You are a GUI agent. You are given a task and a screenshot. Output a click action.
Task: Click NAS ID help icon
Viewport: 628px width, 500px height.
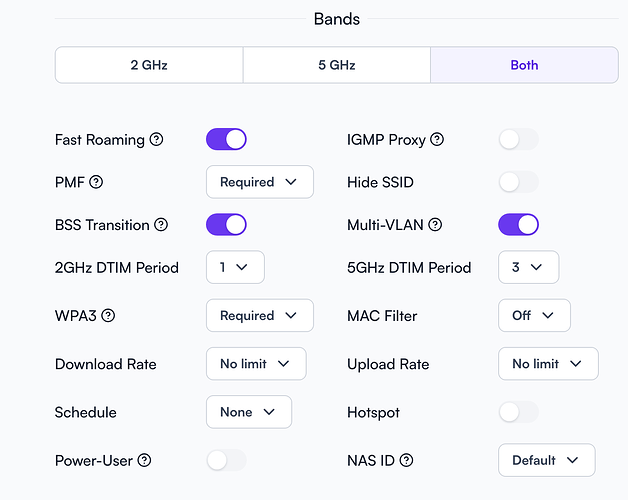tap(405, 460)
